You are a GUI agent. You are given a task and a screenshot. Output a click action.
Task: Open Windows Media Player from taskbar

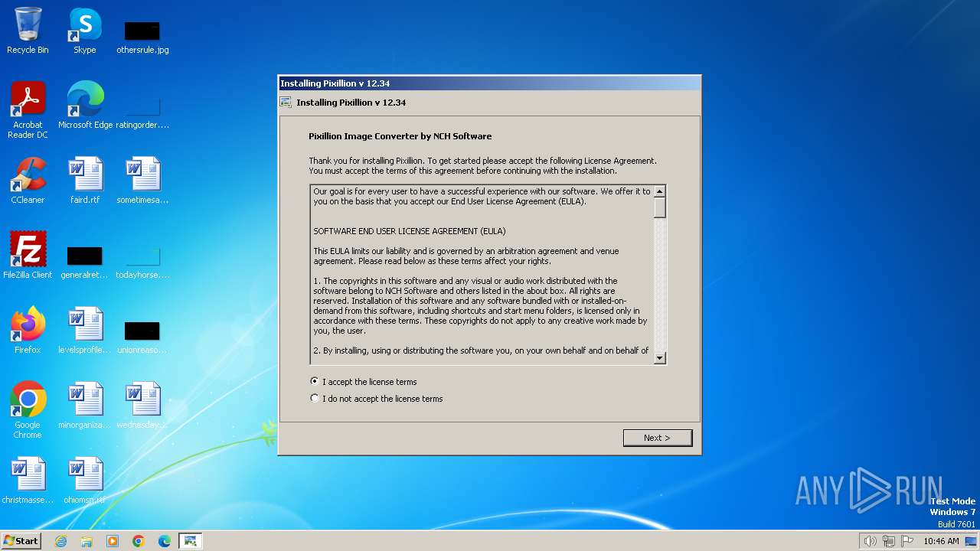(113, 541)
